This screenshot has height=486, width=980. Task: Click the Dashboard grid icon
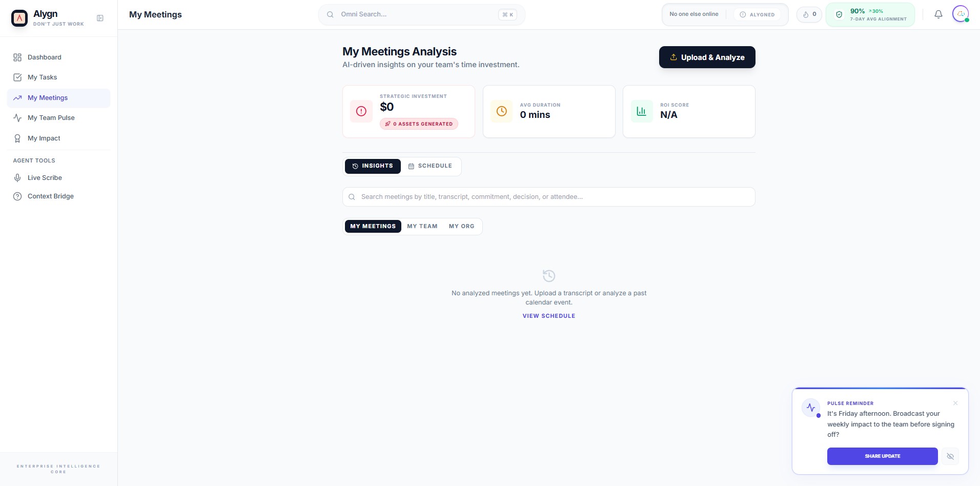[17, 57]
